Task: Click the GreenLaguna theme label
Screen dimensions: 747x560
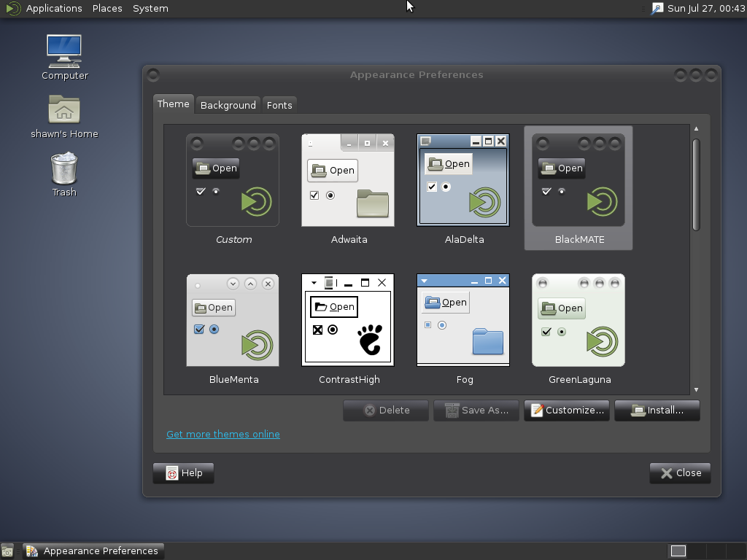Action: (x=580, y=379)
